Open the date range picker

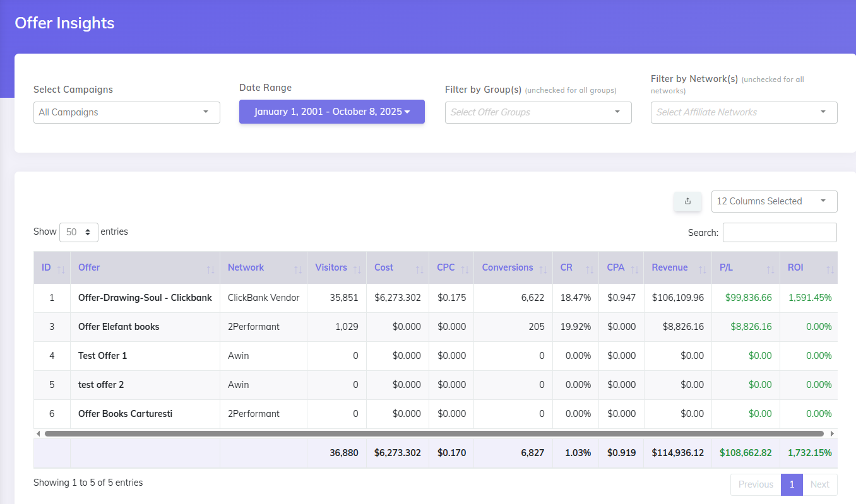(331, 111)
